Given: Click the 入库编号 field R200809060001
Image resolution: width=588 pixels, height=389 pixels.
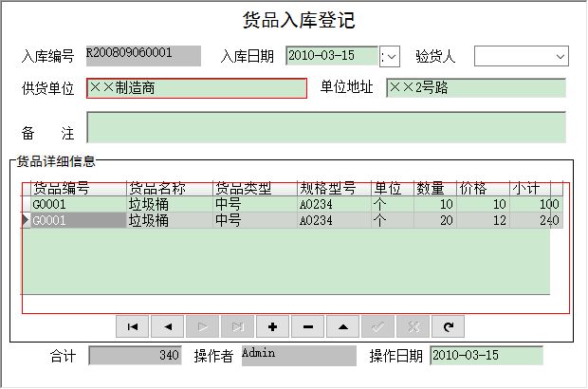Looking at the screenshot, I should pos(143,56).
